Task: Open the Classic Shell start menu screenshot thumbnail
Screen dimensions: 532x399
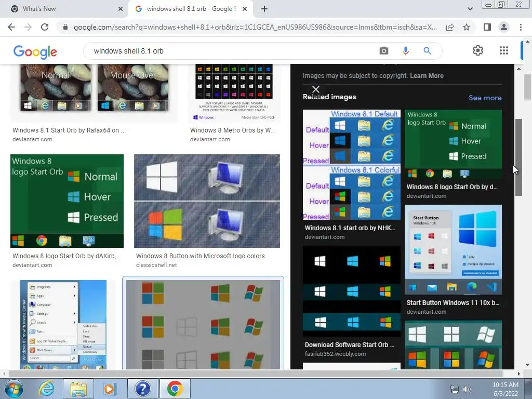Action: (x=63, y=324)
